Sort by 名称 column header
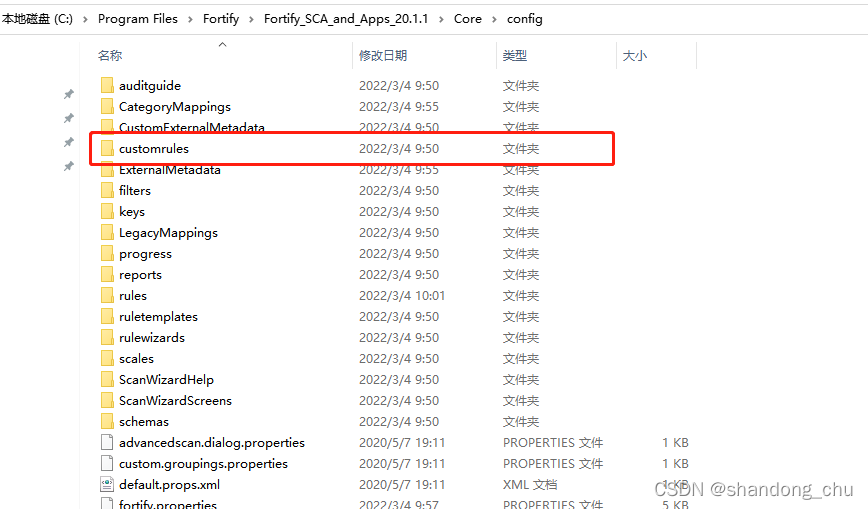 (110, 55)
